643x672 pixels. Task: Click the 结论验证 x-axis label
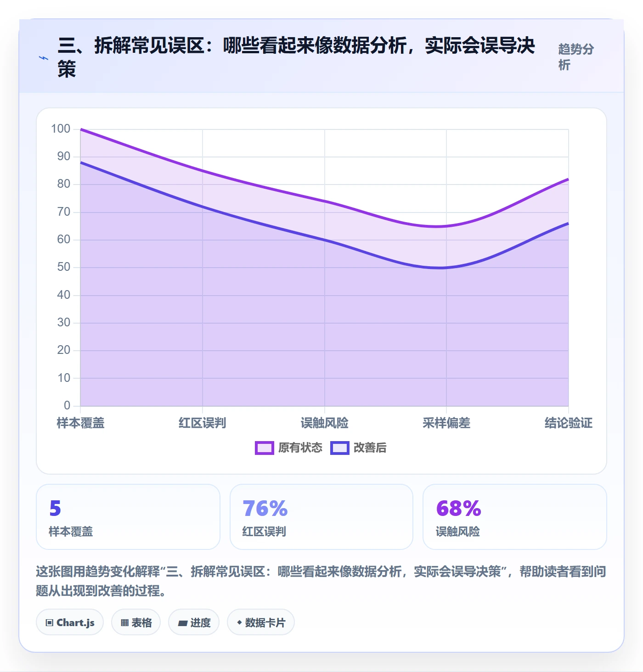coord(569,423)
